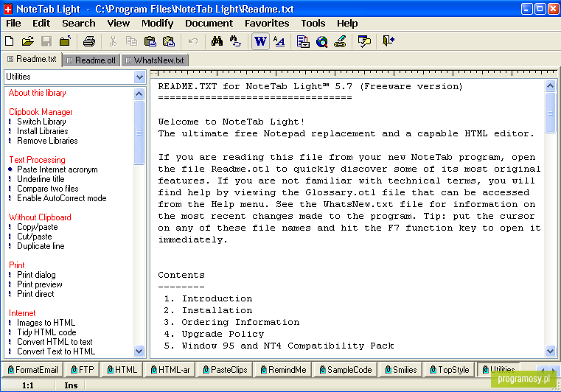Click clipbook list scroll up arrow
This screenshot has width=561, height=392.
[139, 94]
